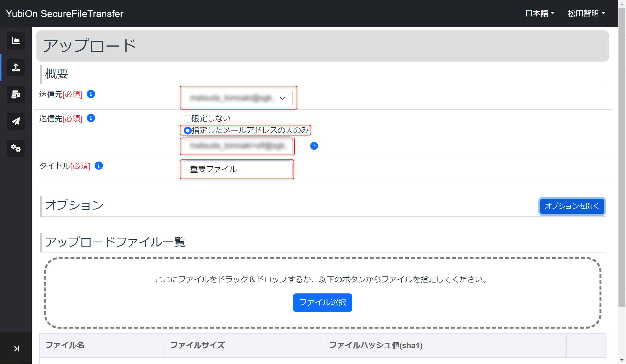Open the settings gears icon in sidebar
This screenshot has height=364, width=626.
tap(16, 148)
